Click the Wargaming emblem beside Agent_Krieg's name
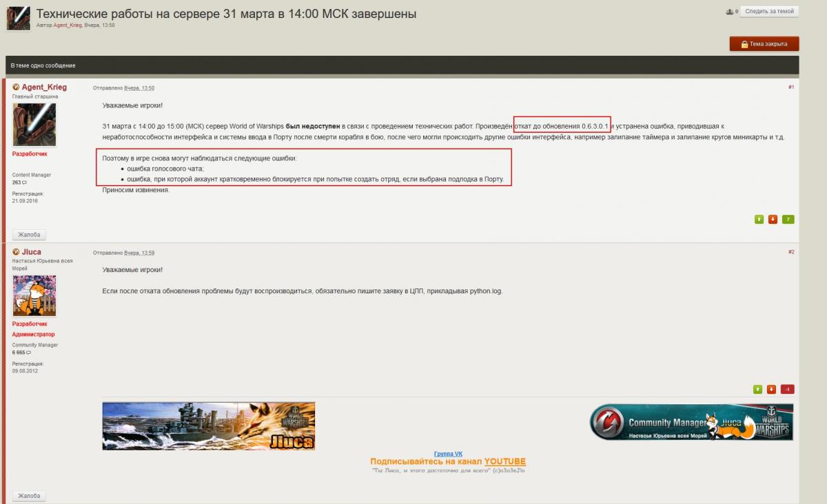This screenshot has height=504, width=827. click(x=16, y=87)
